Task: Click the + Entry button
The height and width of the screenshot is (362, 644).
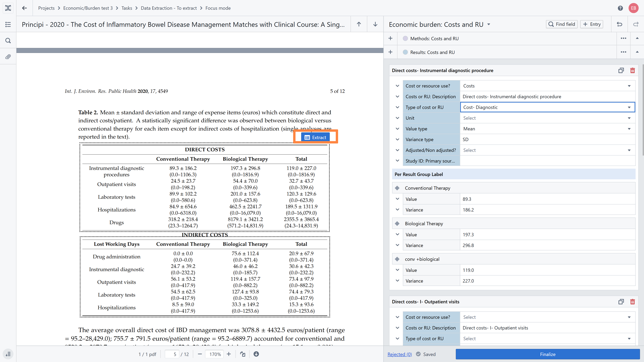Action: point(592,24)
